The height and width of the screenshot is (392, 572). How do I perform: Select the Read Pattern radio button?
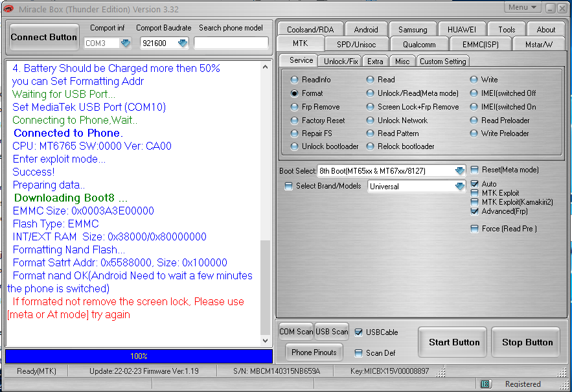[x=371, y=133]
